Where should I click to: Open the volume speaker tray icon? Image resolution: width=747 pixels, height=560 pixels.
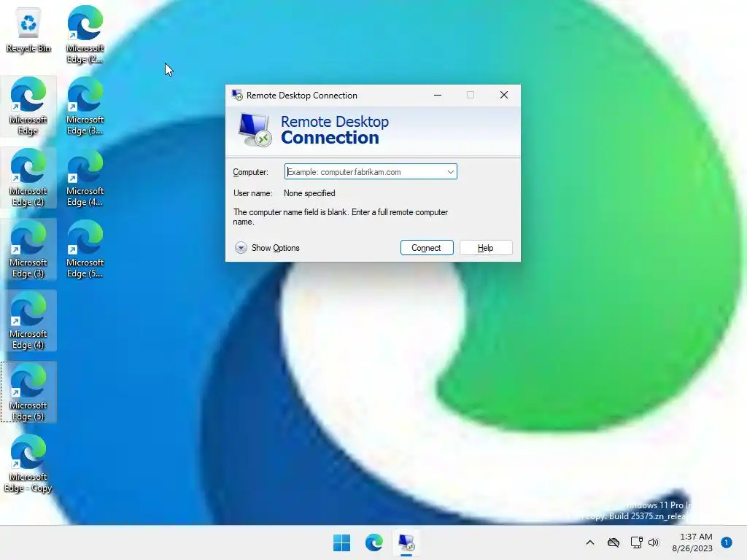[654, 542]
